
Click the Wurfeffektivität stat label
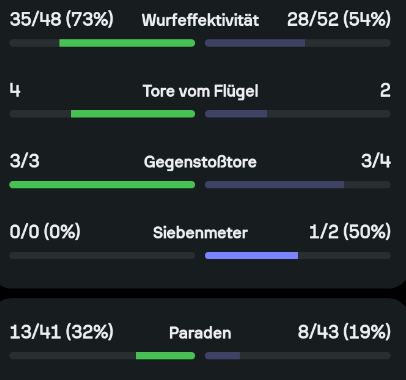tap(200, 20)
